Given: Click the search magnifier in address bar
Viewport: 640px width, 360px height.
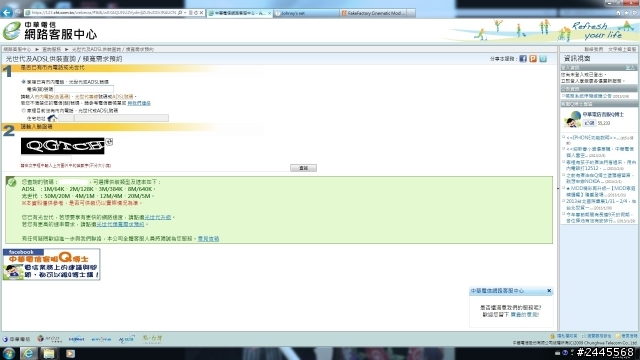Looking at the screenshot, I should pos(180,13).
